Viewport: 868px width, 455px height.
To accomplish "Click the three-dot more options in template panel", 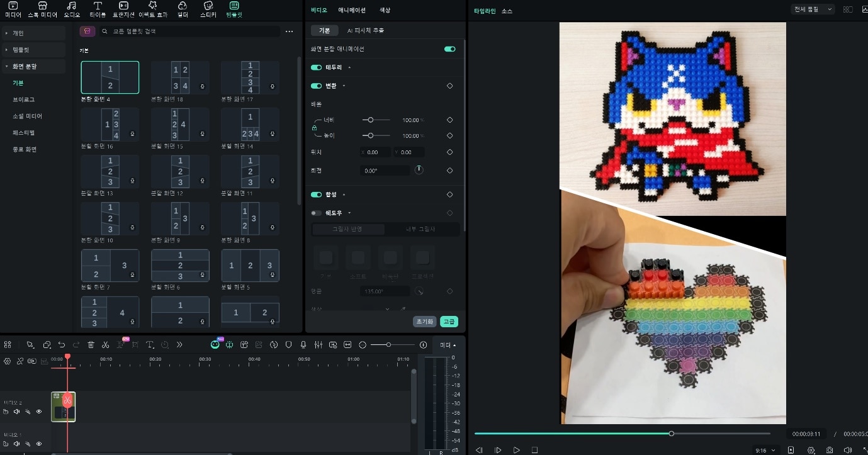I will (x=289, y=31).
